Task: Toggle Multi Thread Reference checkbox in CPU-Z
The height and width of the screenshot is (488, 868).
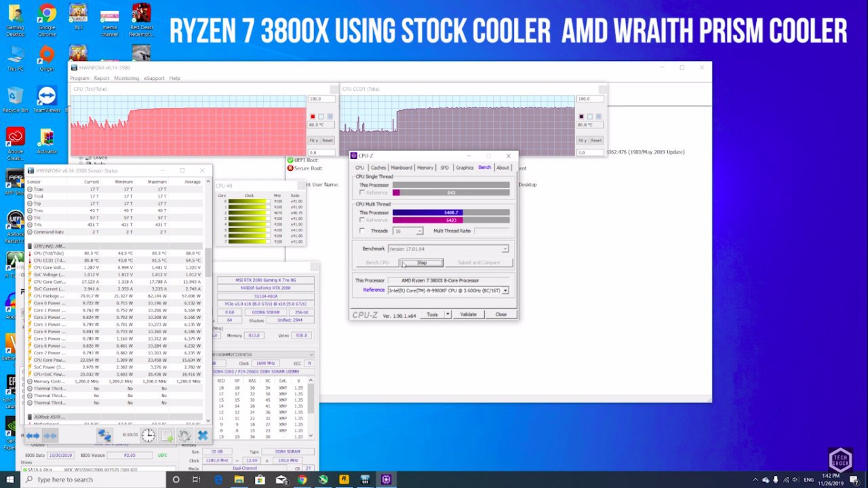Action: (x=362, y=220)
